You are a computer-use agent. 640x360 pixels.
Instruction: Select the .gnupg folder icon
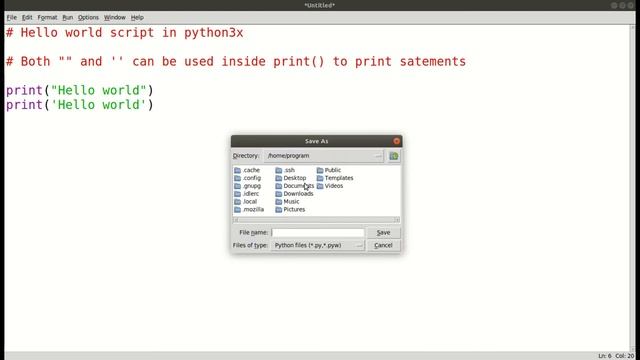point(238,186)
